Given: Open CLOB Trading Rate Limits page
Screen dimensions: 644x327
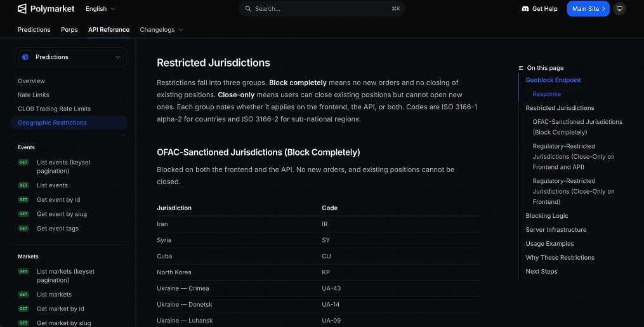Looking at the screenshot, I should (x=54, y=109).
